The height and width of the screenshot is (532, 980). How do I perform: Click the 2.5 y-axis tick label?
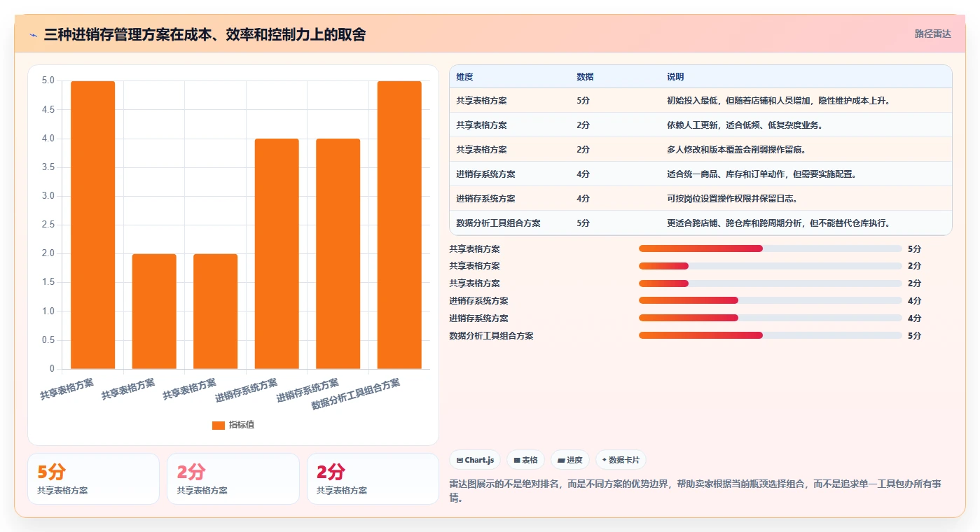tap(48, 225)
